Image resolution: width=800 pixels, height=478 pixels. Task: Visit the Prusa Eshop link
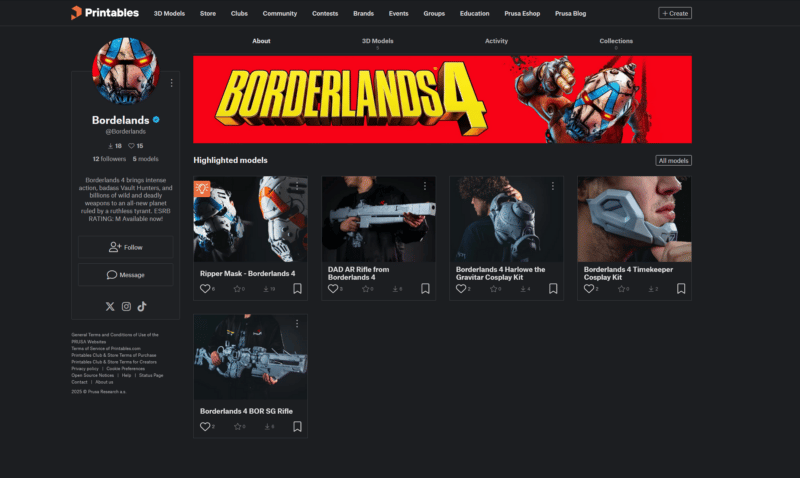(x=522, y=13)
